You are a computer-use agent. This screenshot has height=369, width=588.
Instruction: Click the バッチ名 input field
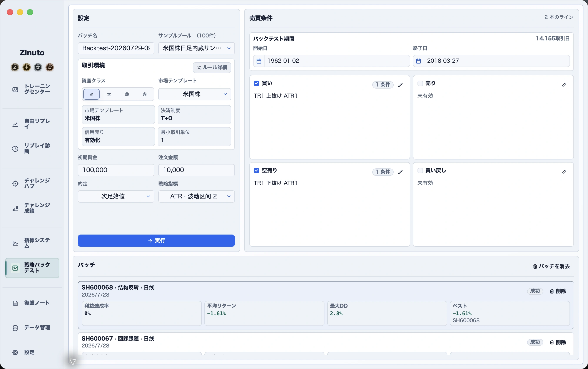point(116,48)
